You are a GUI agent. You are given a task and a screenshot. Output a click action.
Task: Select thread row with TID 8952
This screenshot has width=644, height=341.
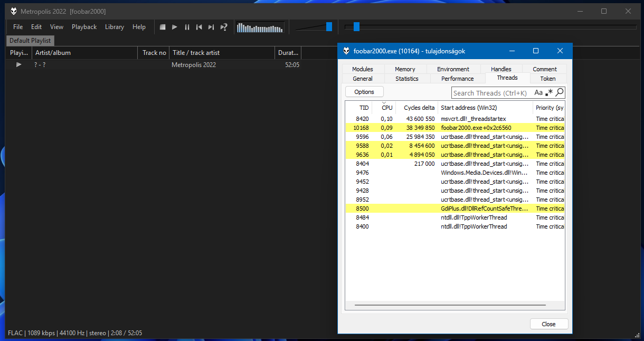(x=455, y=200)
